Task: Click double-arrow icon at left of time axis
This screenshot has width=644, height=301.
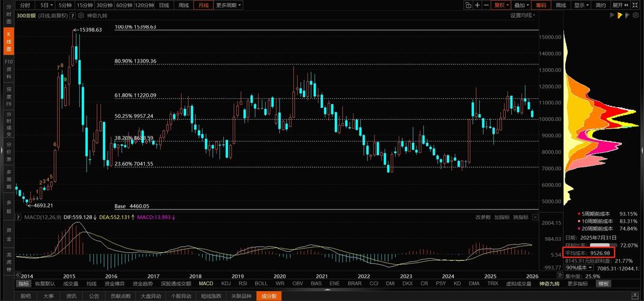Action: (x=17, y=275)
